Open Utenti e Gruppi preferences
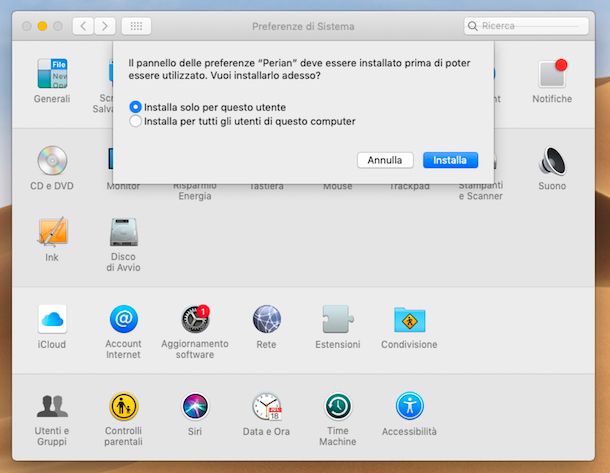Image resolution: width=610 pixels, height=473 pixels. click(x=52, y=406)
